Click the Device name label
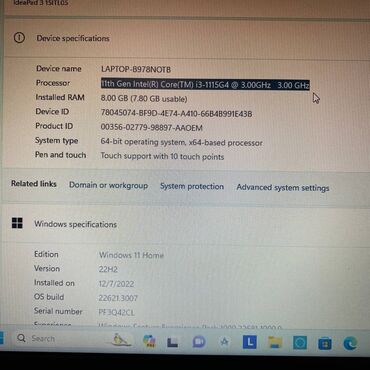Viewport: 370px width, 370px height. point(59,69)
